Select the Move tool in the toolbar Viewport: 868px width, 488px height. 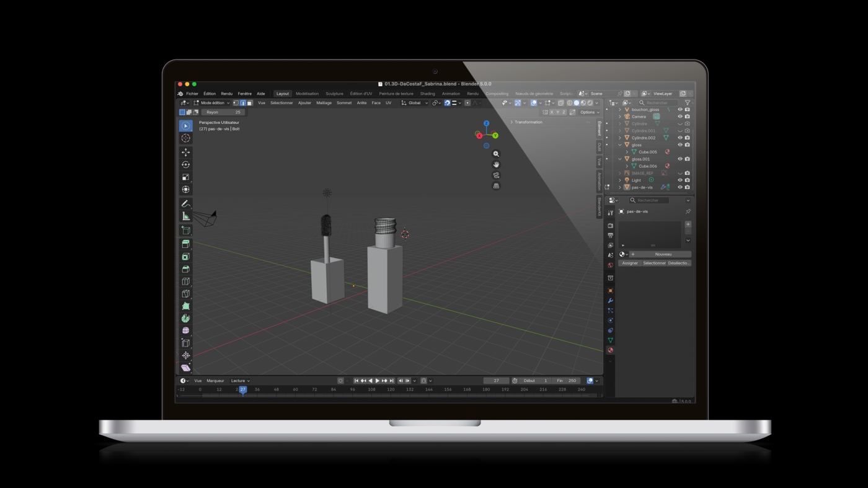[x=185, y=152]
